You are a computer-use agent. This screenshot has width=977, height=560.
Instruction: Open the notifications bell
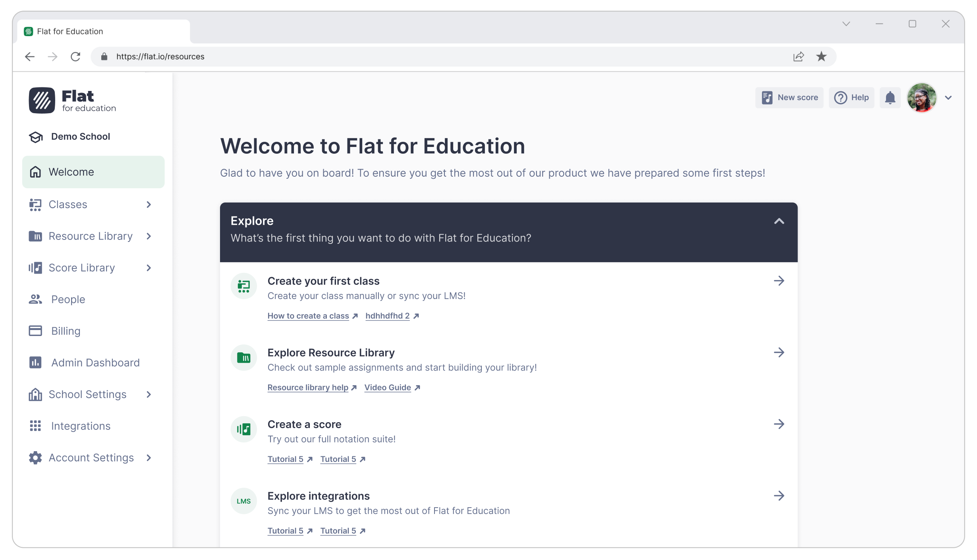click(890, 98)
